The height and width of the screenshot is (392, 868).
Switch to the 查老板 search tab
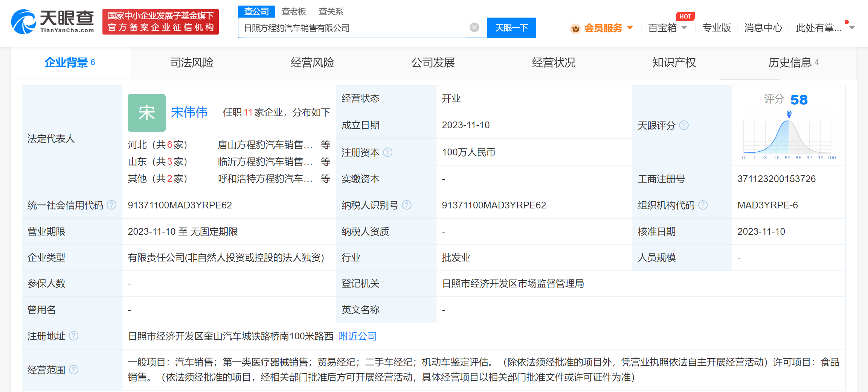click(294, 12)
